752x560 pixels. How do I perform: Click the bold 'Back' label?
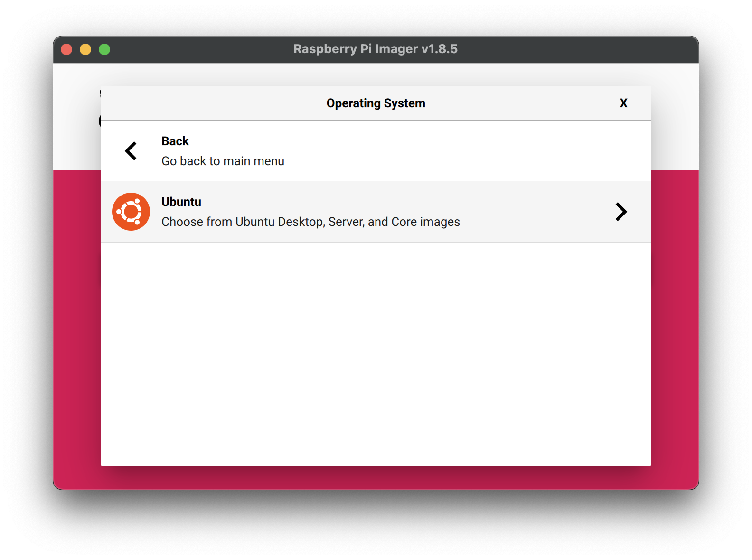click(175, 141)
